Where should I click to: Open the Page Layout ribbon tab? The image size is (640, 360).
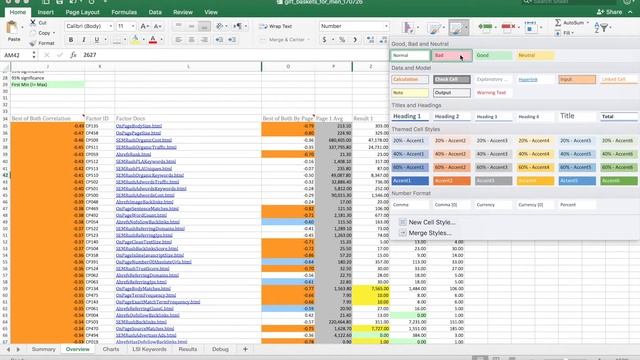tap(82, 12)
